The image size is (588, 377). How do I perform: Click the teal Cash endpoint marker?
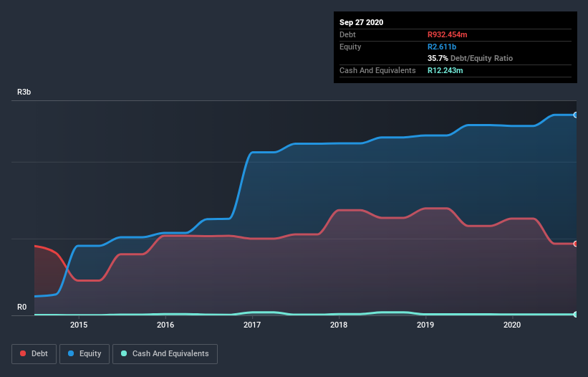[576, 314]
